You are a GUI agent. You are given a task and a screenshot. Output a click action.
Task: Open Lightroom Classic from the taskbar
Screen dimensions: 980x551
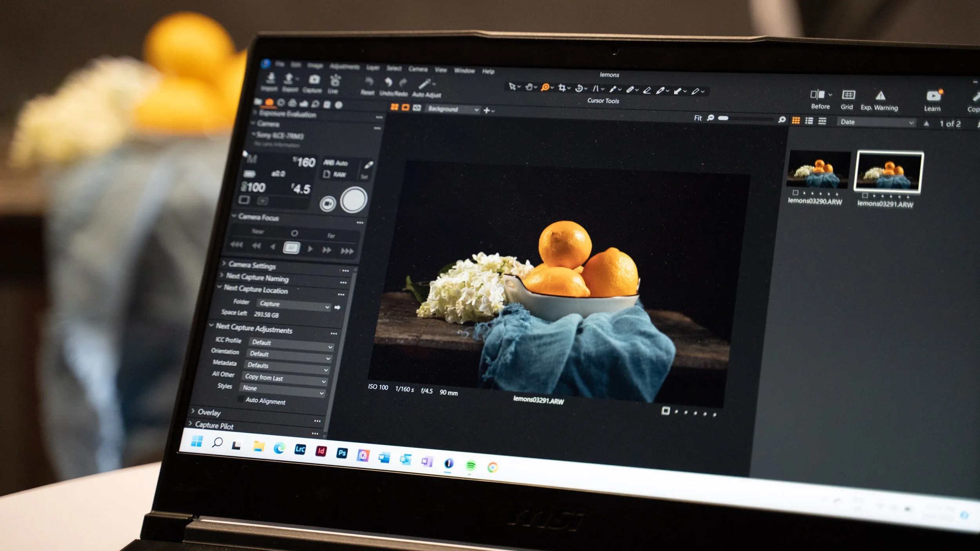point(300,449)
